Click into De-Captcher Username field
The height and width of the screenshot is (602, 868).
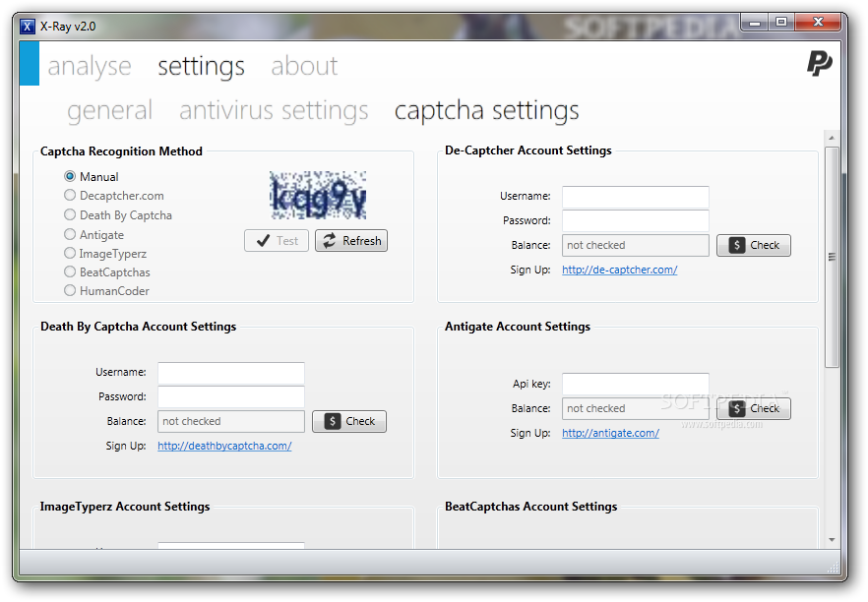(x=636, y=197)
